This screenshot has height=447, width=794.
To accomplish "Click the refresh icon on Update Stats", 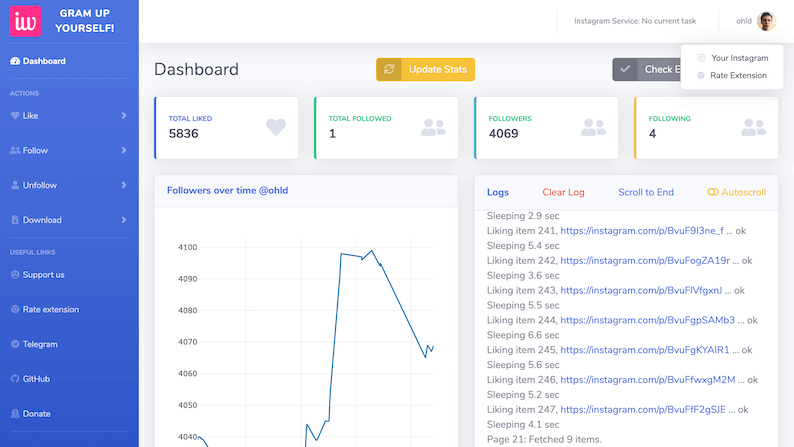I will pos(389,69).
